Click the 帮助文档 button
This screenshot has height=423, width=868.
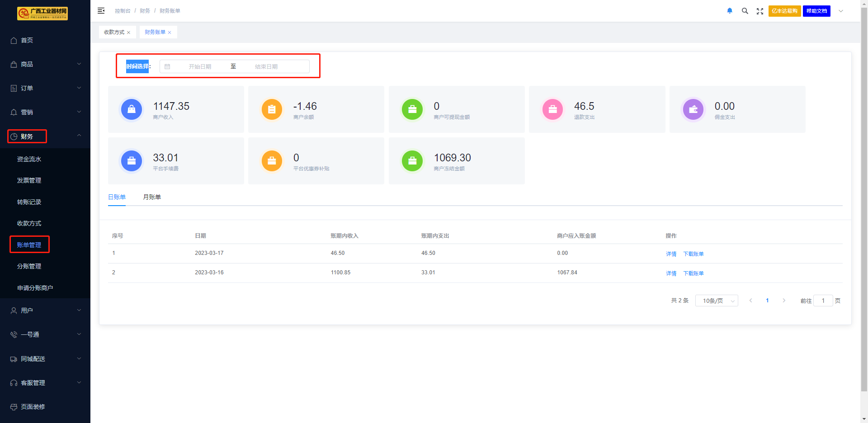816,11
